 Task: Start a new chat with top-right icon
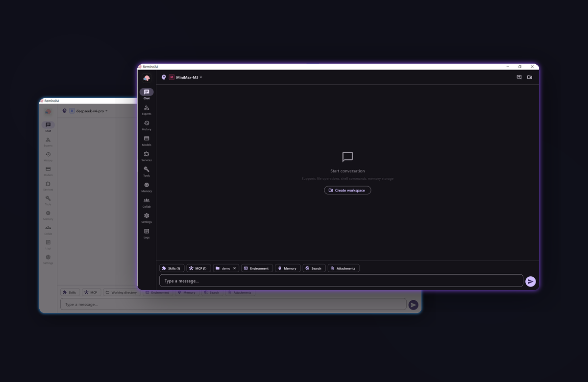point(519,77)
